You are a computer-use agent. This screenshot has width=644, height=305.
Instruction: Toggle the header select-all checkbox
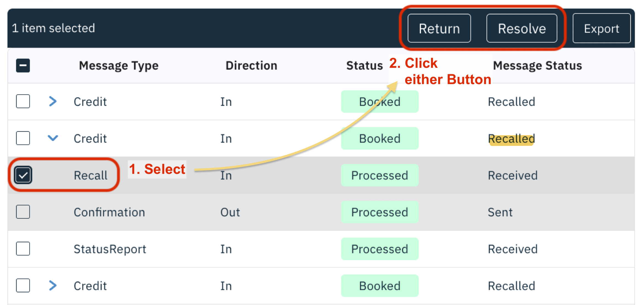click(23, 65)
